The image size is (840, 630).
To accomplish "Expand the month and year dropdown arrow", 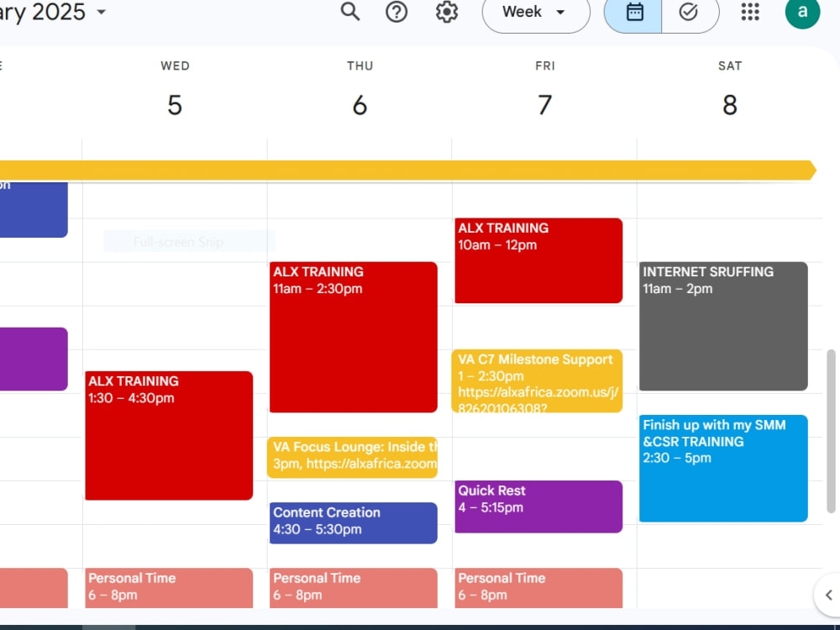I will pyautogui.click(x=102, y=11).
